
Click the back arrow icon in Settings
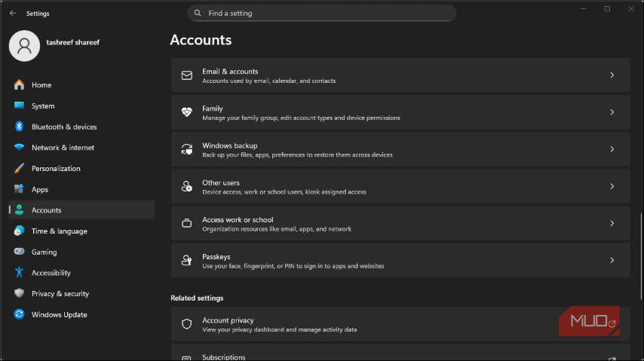click(13, 13)
